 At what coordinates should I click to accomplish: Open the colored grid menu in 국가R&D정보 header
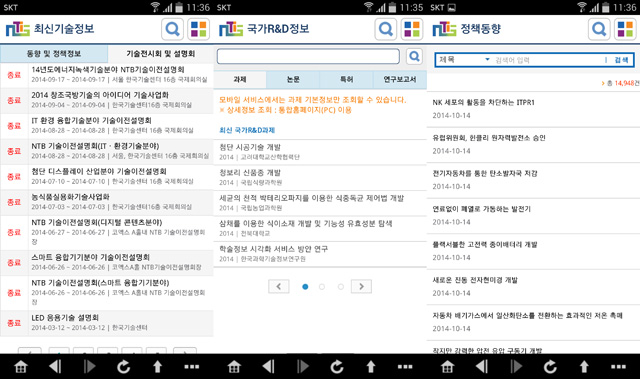[412, 29]
